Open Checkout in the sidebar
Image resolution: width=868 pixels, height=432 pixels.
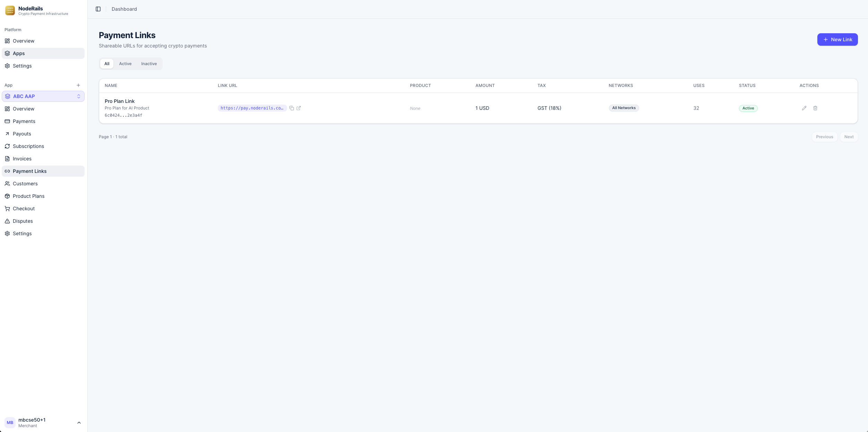(24, 209)
